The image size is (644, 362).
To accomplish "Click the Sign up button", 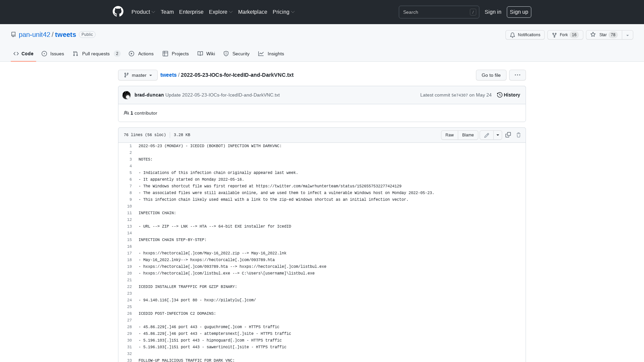I will click(519, 12).
